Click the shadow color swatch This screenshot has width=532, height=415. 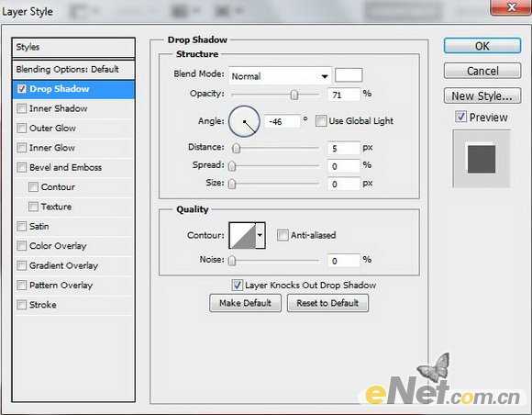click(x=349, y=75)
